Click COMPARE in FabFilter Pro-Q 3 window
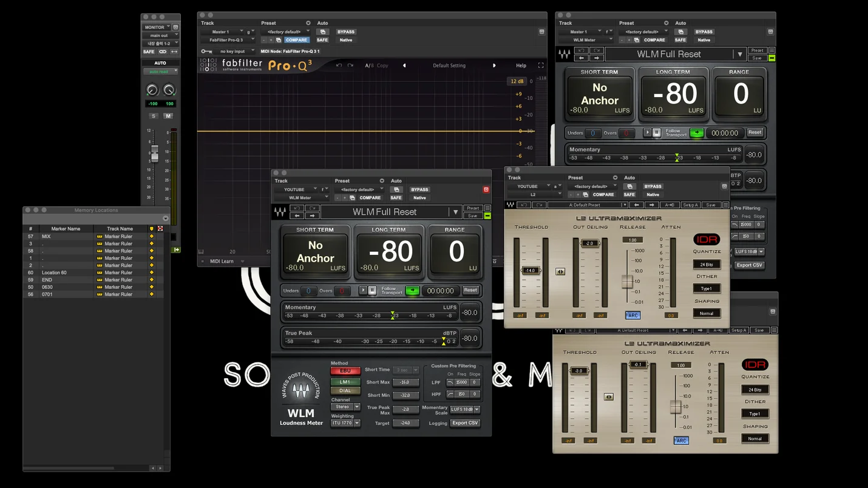This screenshot has width=868, height=488. pos(296,40)
